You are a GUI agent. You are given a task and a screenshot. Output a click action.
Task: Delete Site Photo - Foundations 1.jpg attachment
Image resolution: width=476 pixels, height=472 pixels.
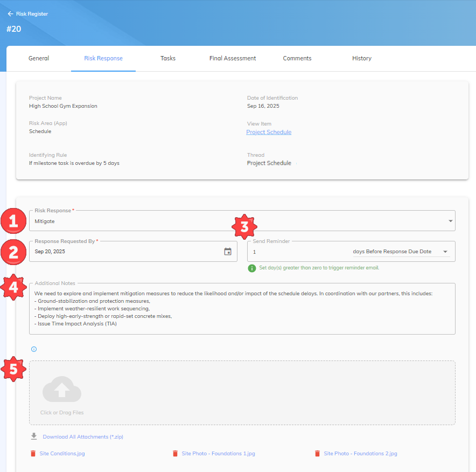[175, 454]
